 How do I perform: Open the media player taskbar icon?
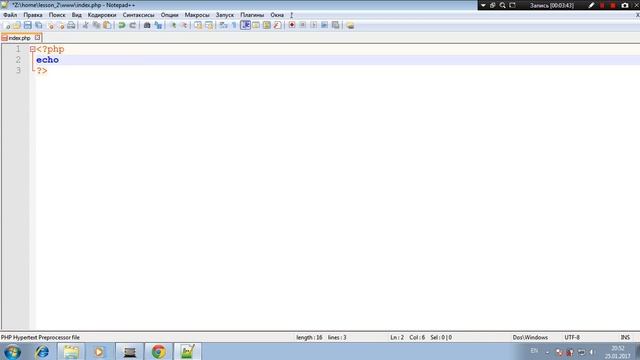coord(99,351)
